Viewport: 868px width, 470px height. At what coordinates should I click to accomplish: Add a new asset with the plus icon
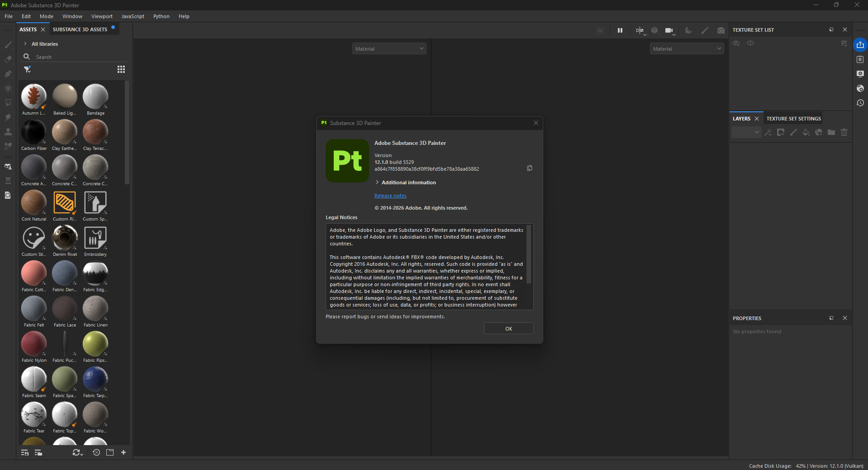[x=123, y=452]
